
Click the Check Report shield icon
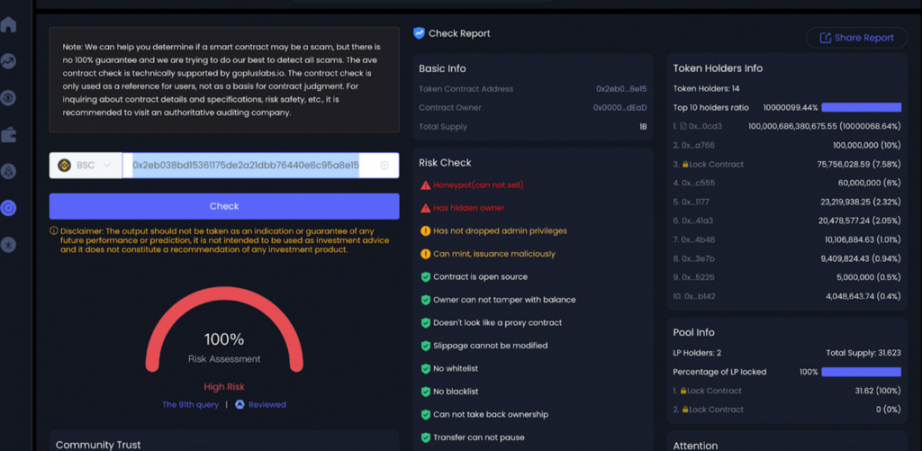click(x=419, y=33)
